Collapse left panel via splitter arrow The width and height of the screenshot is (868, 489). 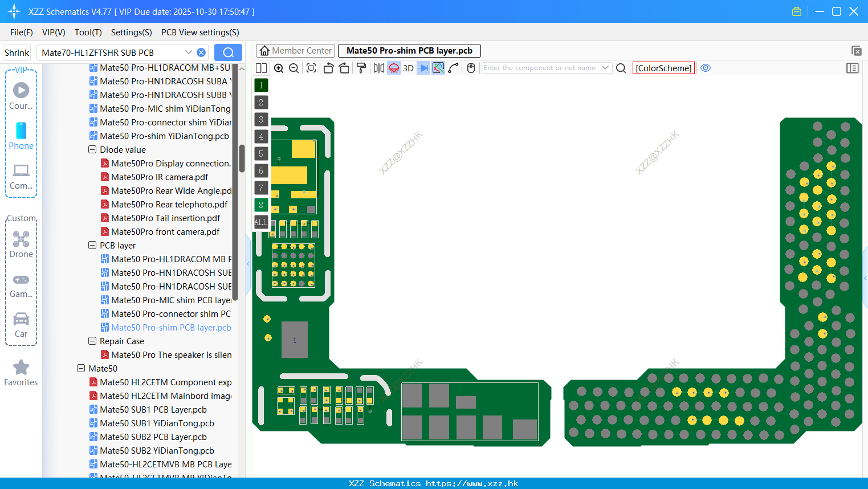coord(248,264)
